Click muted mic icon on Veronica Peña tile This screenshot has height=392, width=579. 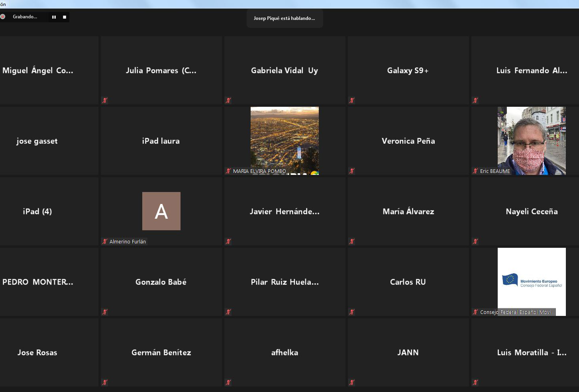coord(352,171)
